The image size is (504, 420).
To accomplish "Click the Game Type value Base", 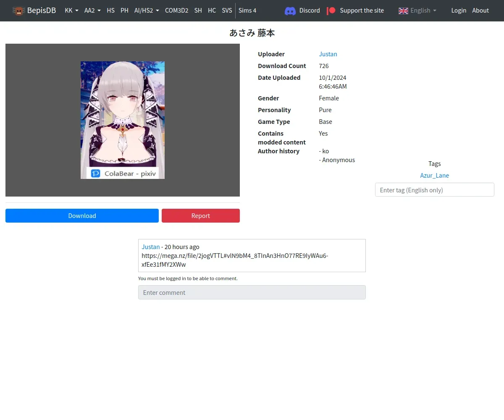I will tap(325, 122).
